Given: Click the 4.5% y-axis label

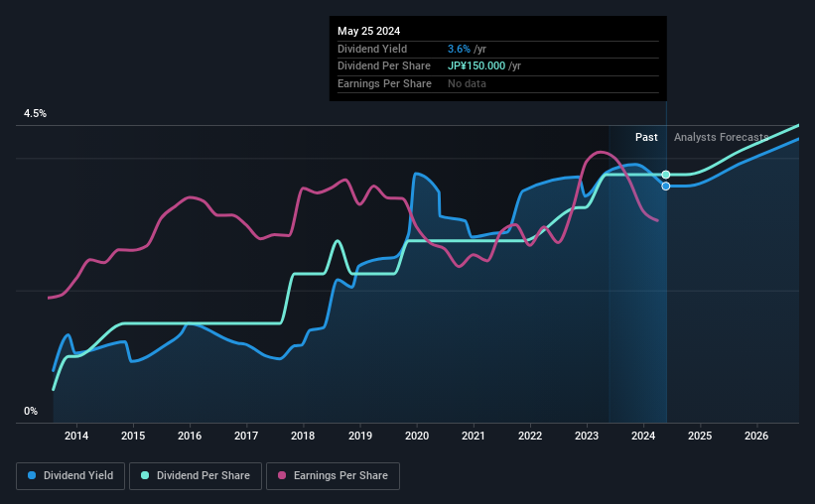Looking at the screenshot, I should pyautogui.click(x=36, y=114).
